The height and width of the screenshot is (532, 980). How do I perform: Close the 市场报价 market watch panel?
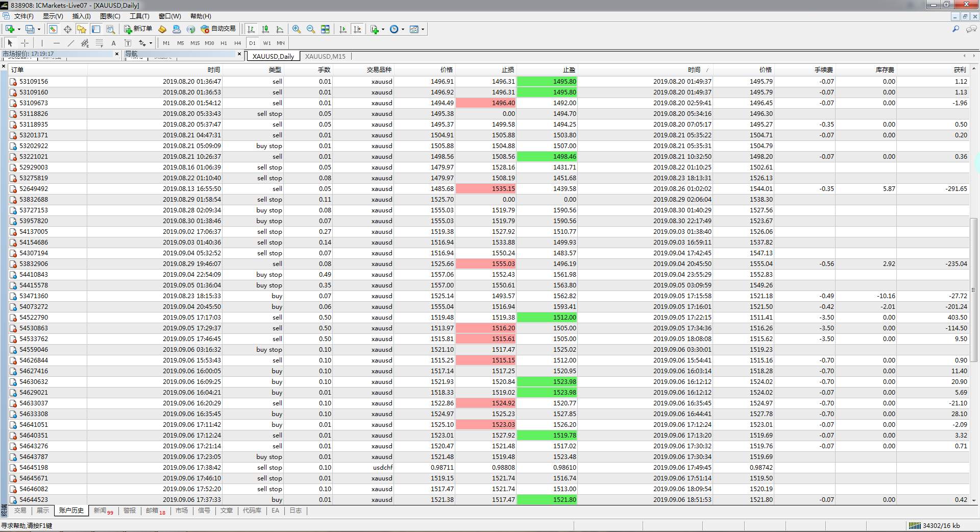117,54
